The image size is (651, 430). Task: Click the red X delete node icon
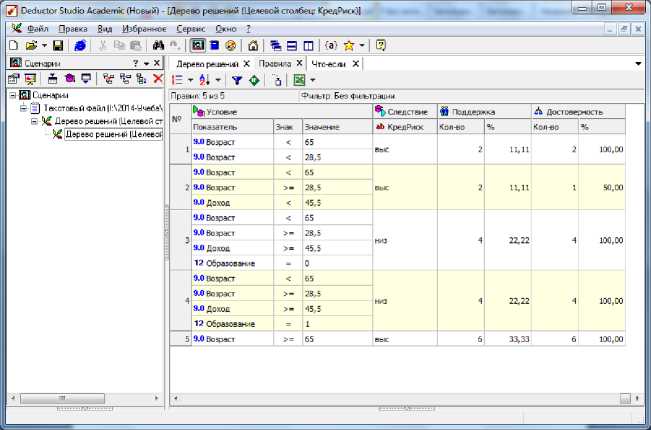(157, 78)
